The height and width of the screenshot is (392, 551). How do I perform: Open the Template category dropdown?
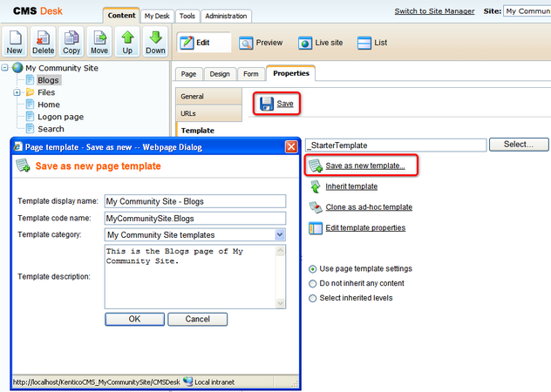pyautogui.click(x=280, y=234)
